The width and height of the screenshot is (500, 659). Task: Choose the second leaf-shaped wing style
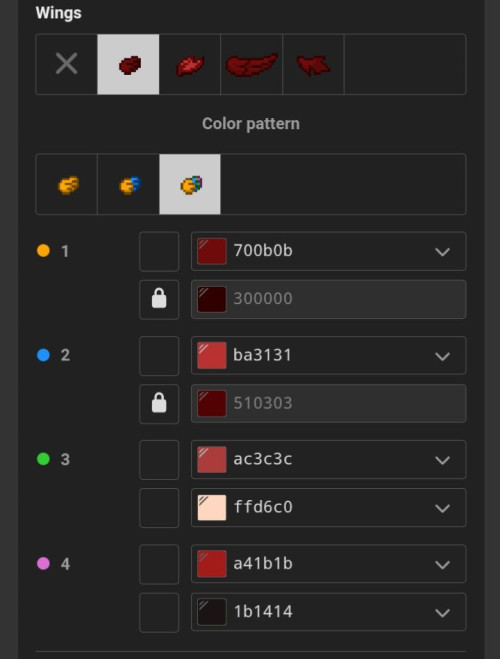point(190,64)
